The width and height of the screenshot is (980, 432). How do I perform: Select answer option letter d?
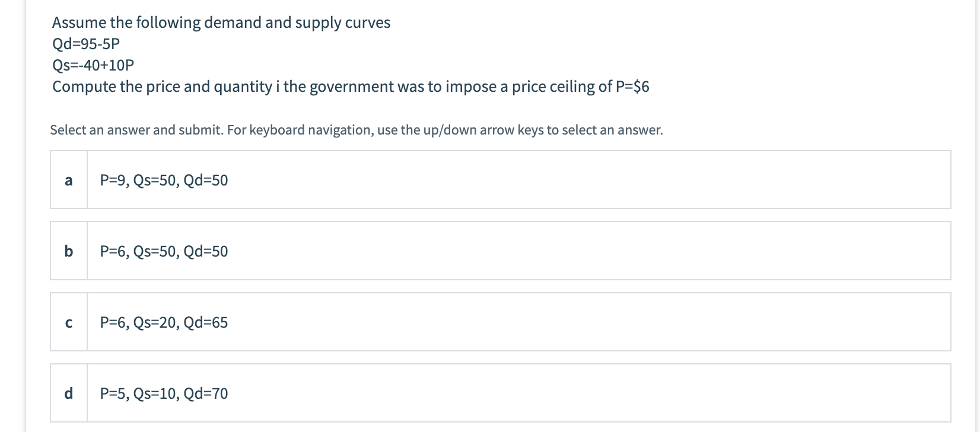click(69, 393)
